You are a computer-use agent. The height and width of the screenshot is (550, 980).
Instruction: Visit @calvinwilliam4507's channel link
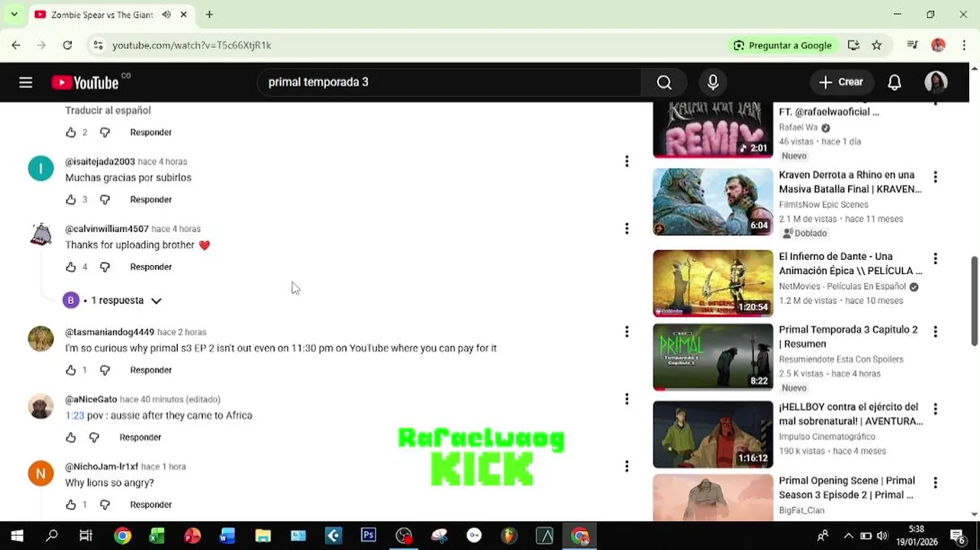coord(107,228)
